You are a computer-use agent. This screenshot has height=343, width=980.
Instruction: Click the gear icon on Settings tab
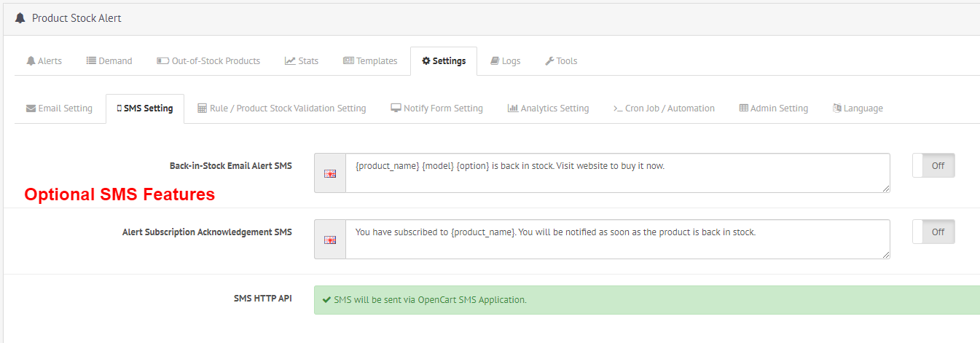click(426, 61)
